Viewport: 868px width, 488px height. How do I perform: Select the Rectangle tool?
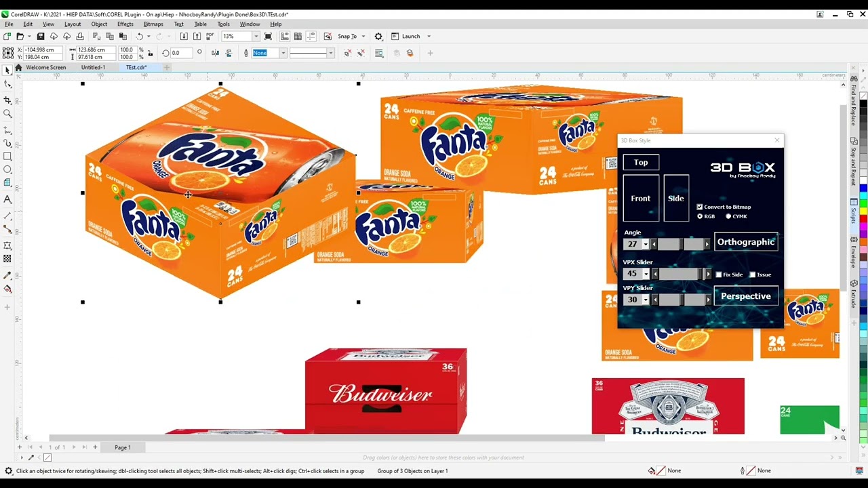[x=7, y=157]
